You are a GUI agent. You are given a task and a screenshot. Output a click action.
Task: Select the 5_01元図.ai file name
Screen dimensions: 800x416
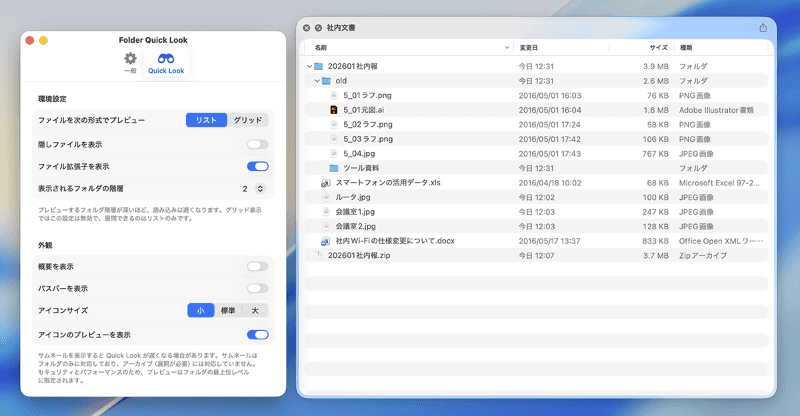[x=364, y=110]
